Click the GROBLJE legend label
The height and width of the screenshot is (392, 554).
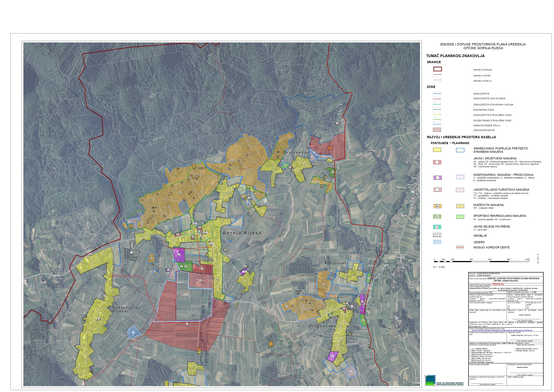480,236
